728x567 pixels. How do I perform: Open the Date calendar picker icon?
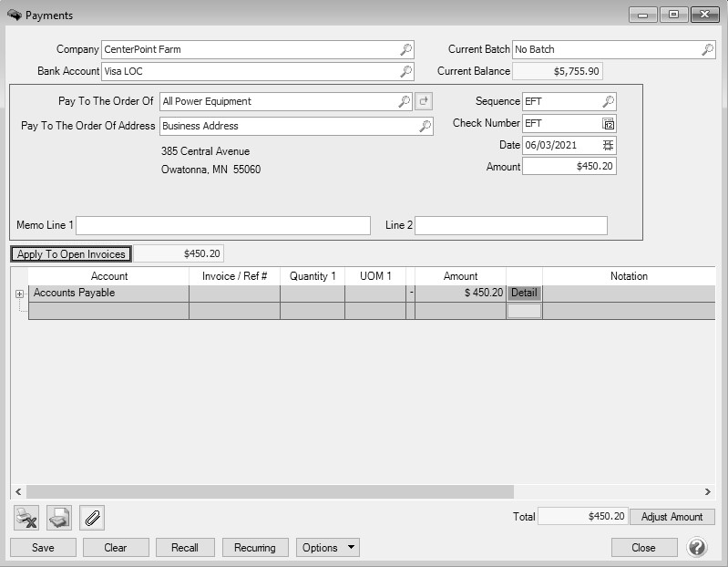coord(609,145)
